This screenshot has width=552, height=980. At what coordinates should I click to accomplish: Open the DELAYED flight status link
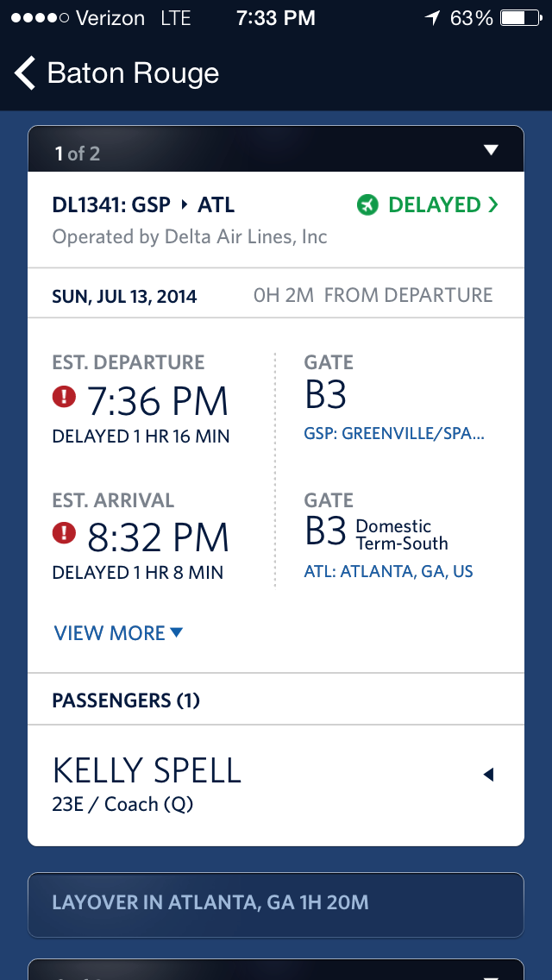point(434,205)
